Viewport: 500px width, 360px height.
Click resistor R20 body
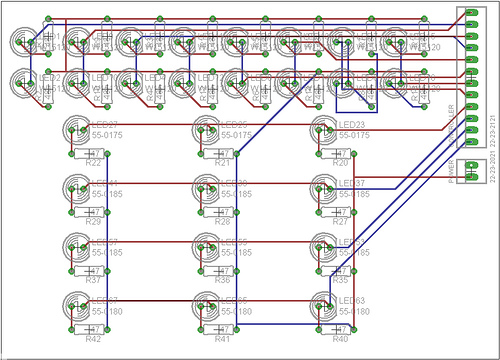[x=336, y=154]
